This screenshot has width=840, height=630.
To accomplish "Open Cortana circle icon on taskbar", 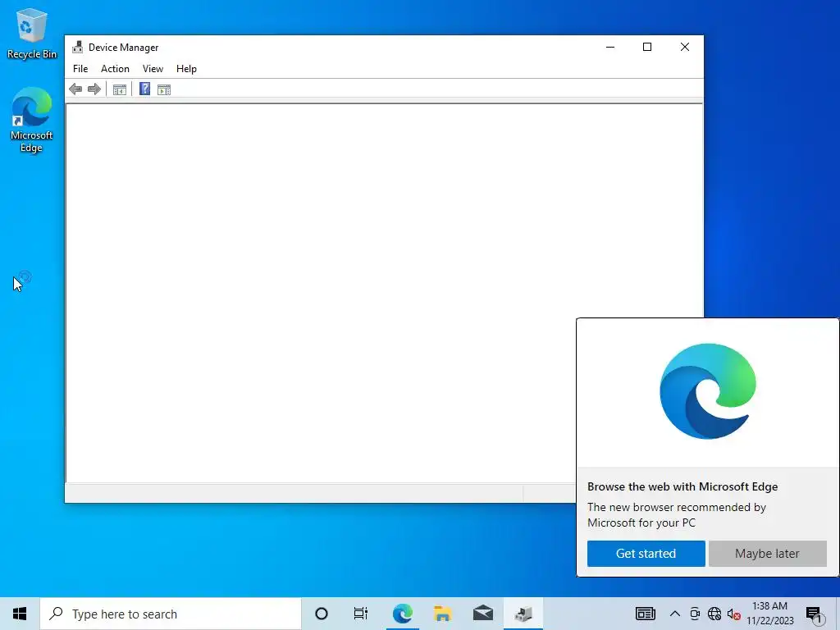I will pos(322,614).
